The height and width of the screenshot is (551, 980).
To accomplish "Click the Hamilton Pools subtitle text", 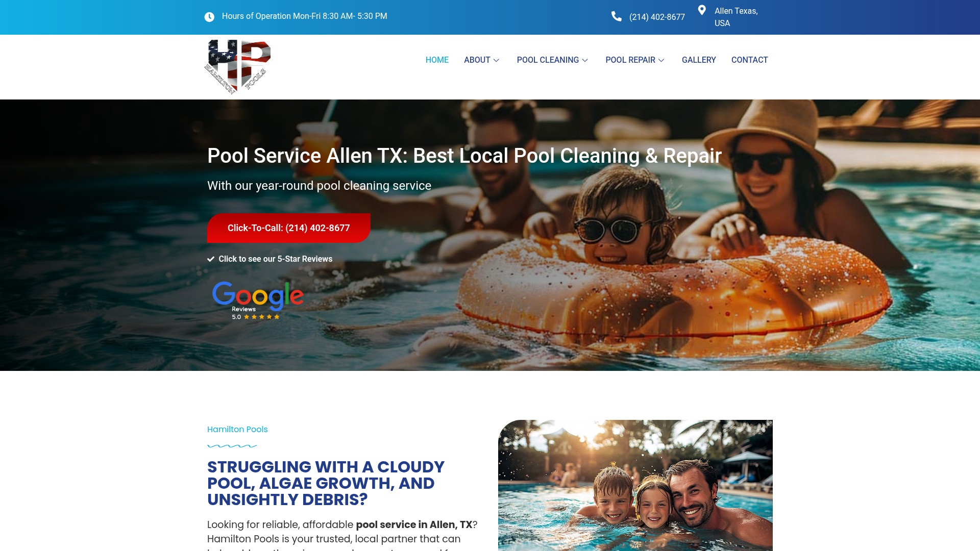I will coord(237,430).
